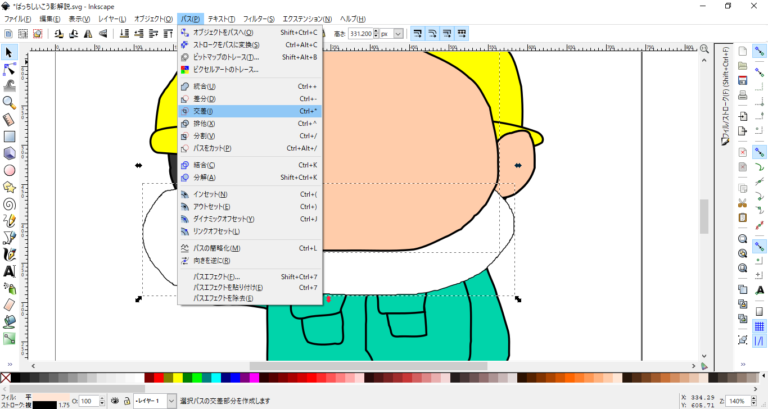Click the Fill and Stroke dialog tab

tap(726, 96)
